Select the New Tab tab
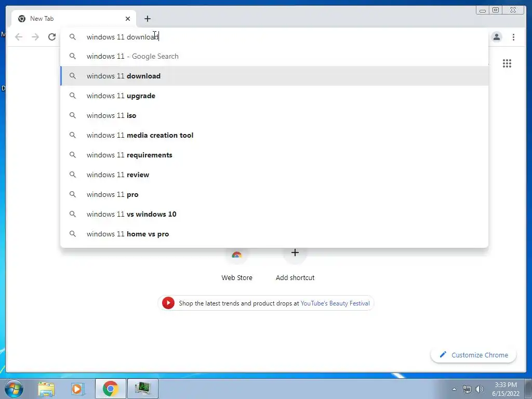 74,19
